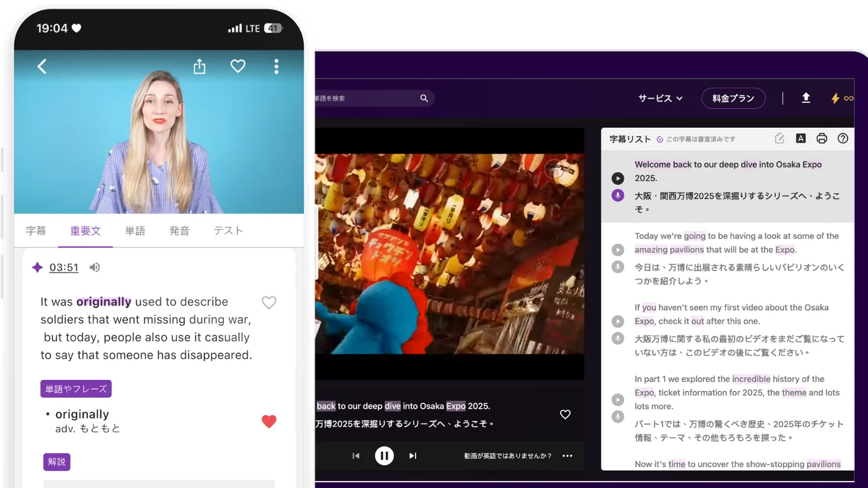Image resolution: width=868 pixels, height=488 pixels.
Task: Click Japanese line 今日は、万博に出展される
Action: tap(740, 274)
